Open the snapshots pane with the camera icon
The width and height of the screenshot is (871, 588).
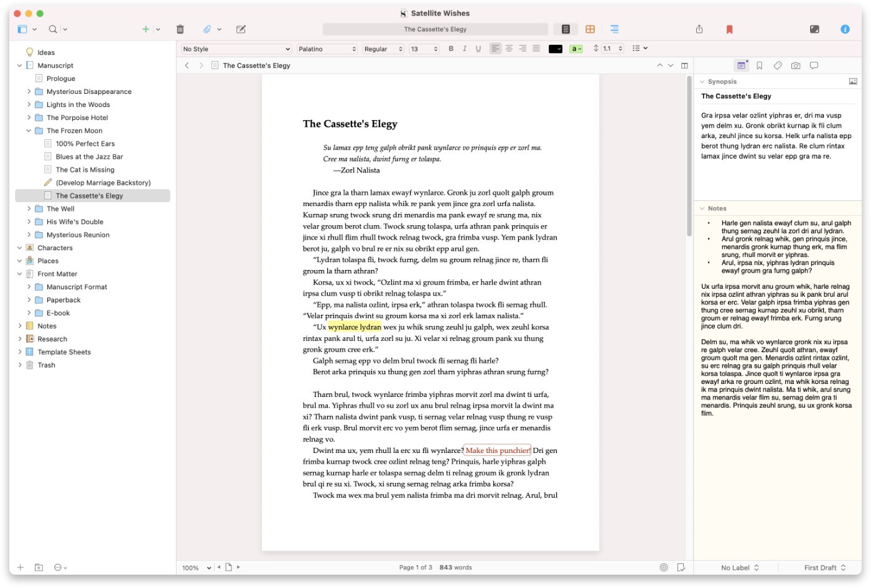(794, 65)
